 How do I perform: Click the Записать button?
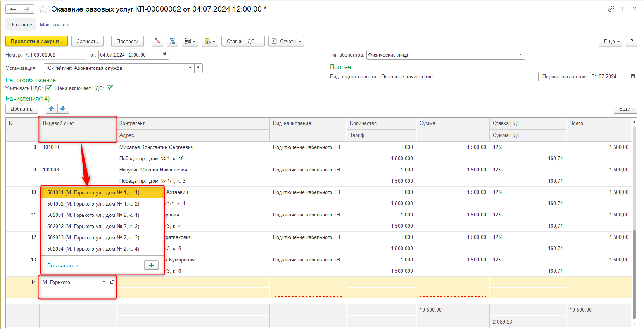(x=87, y=41)
